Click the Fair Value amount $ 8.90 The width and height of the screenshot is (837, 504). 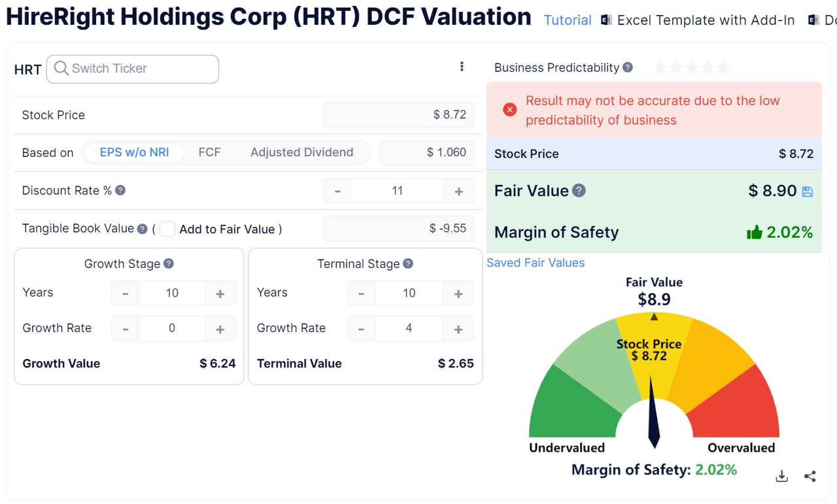(x=772, y=191)
